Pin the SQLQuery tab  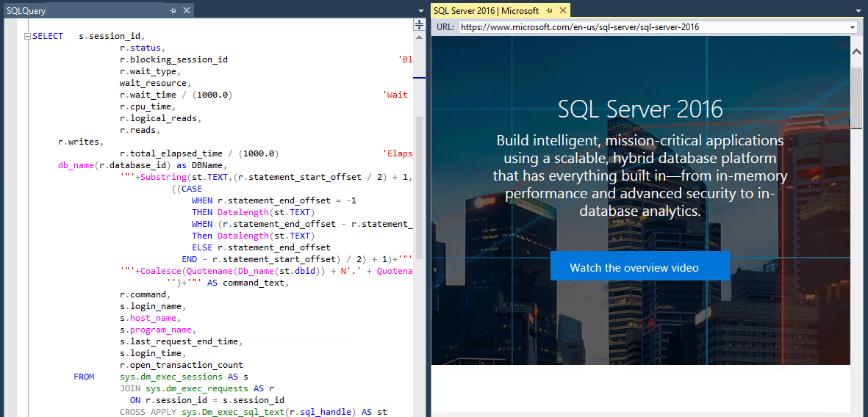click(173, 10)
